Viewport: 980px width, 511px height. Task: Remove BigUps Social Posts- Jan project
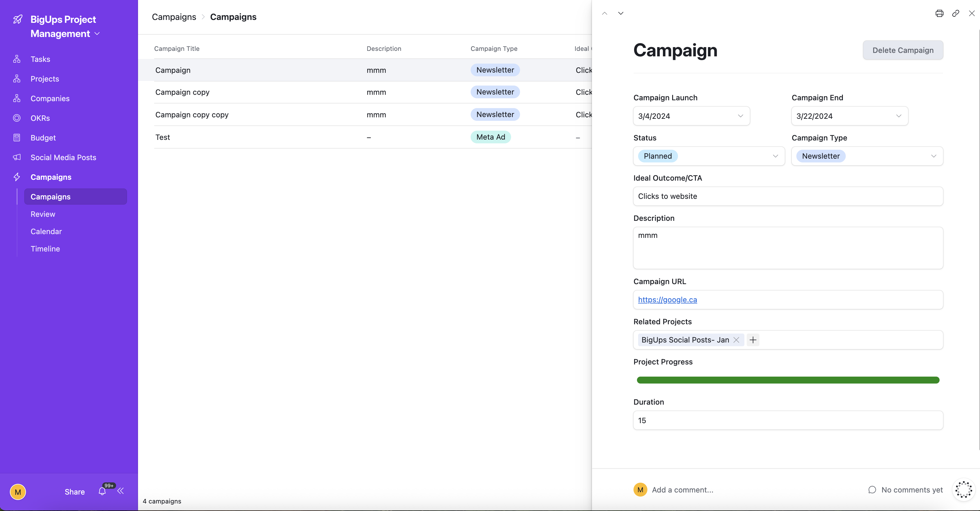coord(736,340)
